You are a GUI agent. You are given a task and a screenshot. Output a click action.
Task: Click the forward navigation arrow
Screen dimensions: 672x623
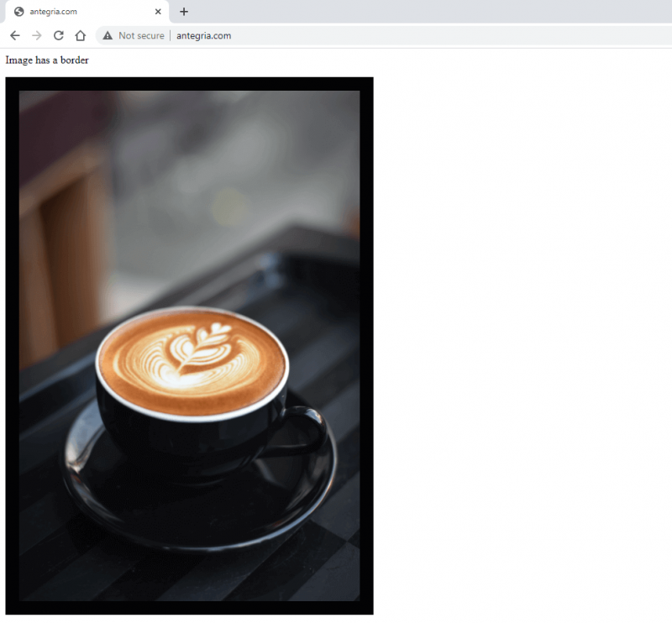[x=35, y=35]
